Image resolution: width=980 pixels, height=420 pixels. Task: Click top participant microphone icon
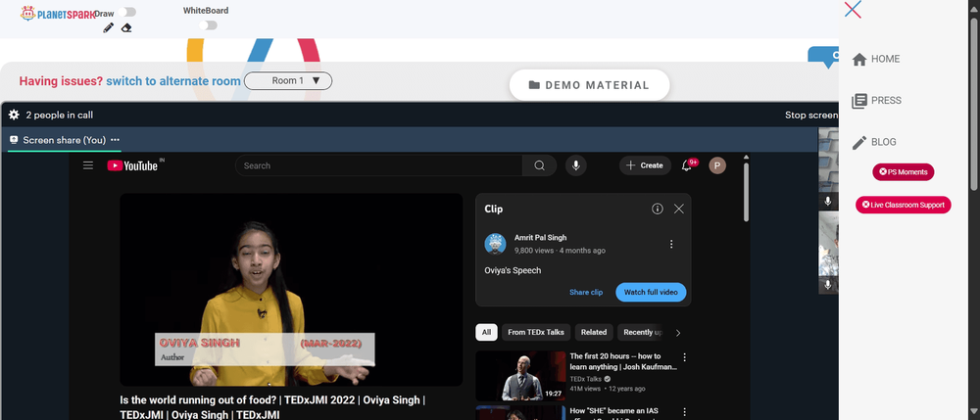coord(827,201)
